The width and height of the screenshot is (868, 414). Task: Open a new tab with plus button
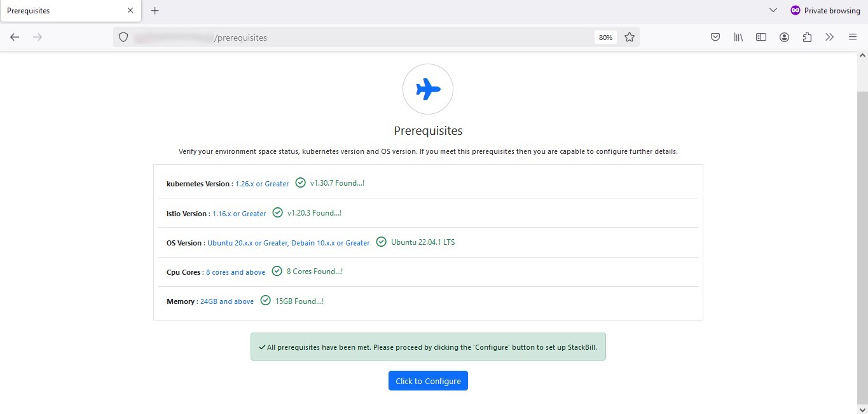pyautogui.click(x=155, y=11)
